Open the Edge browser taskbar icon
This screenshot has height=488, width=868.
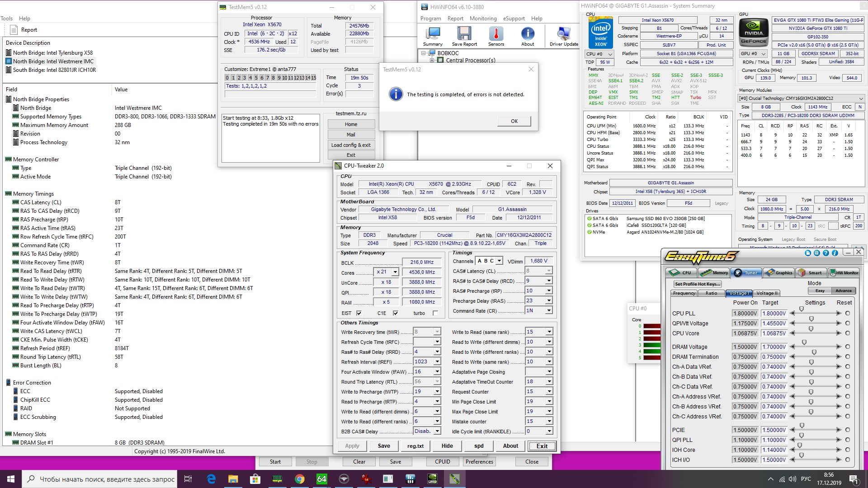(211, 479)
